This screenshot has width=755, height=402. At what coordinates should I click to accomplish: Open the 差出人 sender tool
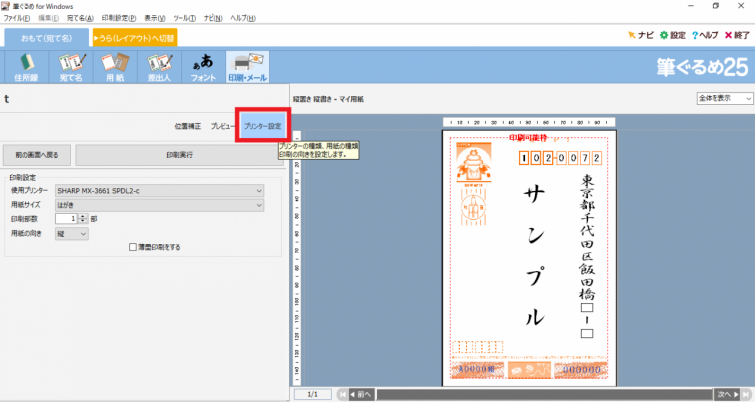159,67
